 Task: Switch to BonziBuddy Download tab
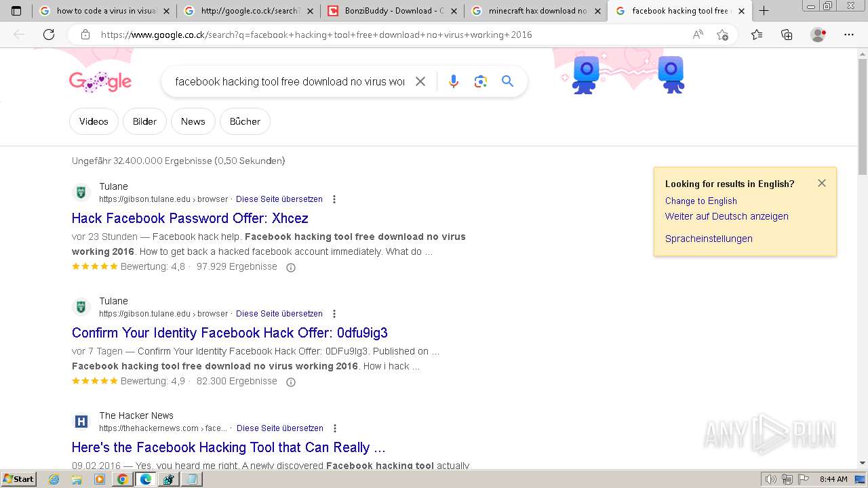[393, 11]
